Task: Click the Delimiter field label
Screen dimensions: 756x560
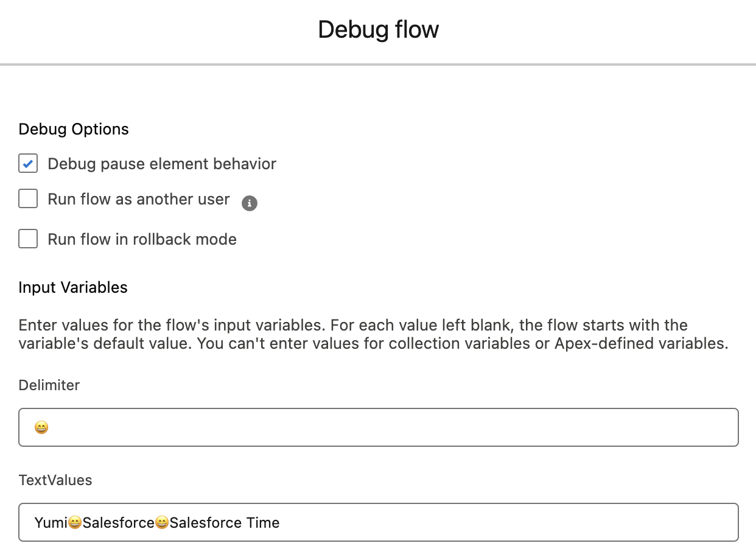Action: tap(49, 385)
